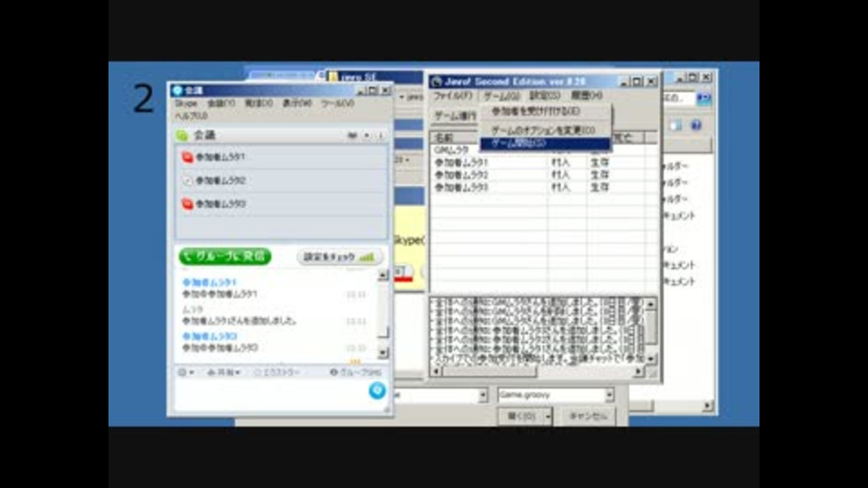Open the ツール menu in the Skype window
Image resolution: width=868 pixels, height=488 pixels.
(x=337, y=103)
